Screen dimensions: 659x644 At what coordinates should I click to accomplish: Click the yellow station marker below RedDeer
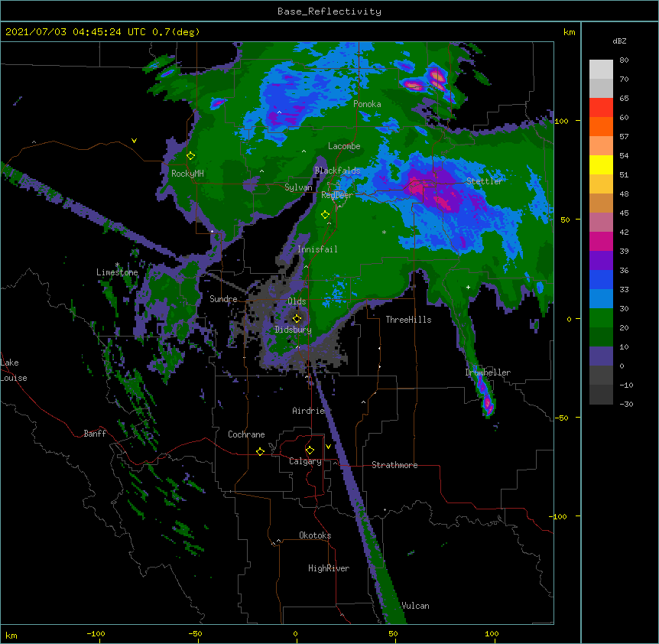point(325,215)
